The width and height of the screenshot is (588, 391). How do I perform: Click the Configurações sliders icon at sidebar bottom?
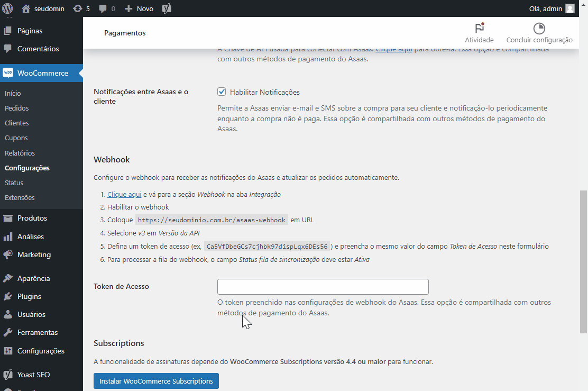coord(8,351)
